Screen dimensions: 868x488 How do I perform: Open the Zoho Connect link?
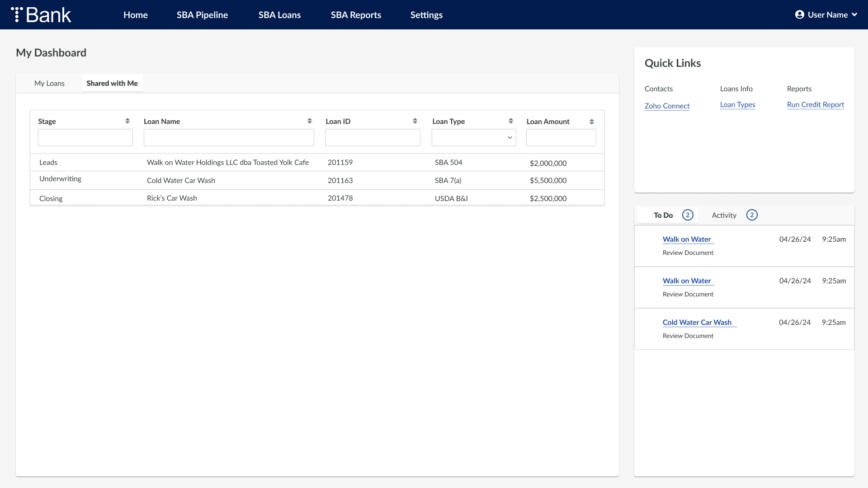(667, 106)
